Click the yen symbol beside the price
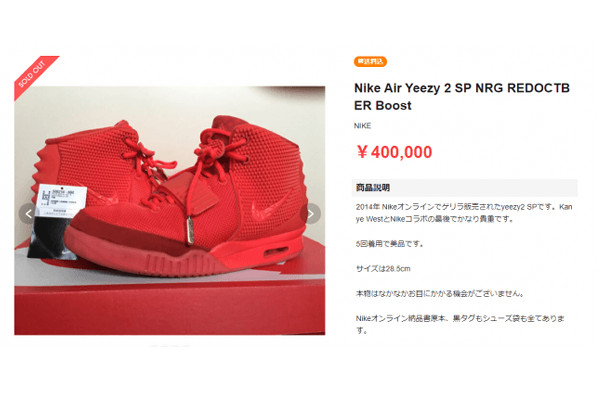600x400 pixels. coord(362,152)
